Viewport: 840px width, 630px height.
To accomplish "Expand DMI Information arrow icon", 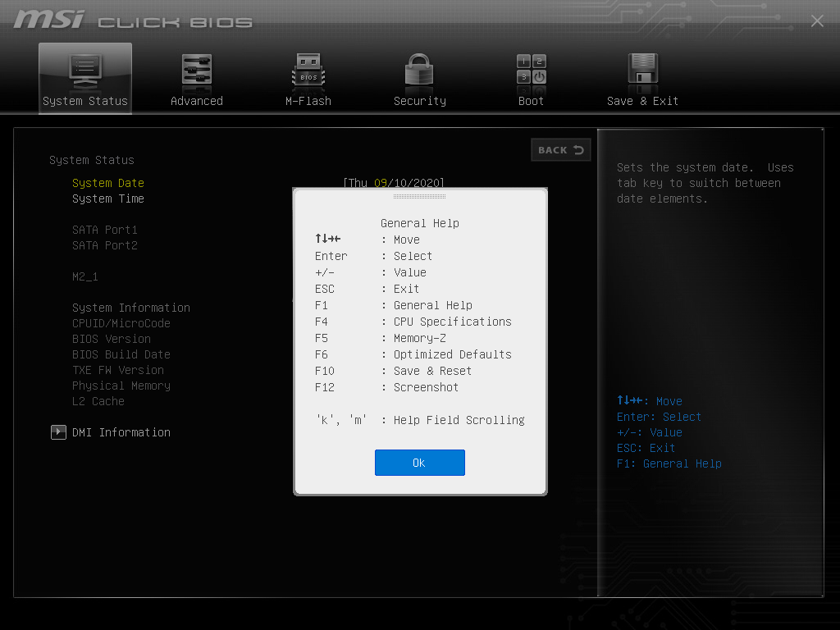I will click(58, 432).
